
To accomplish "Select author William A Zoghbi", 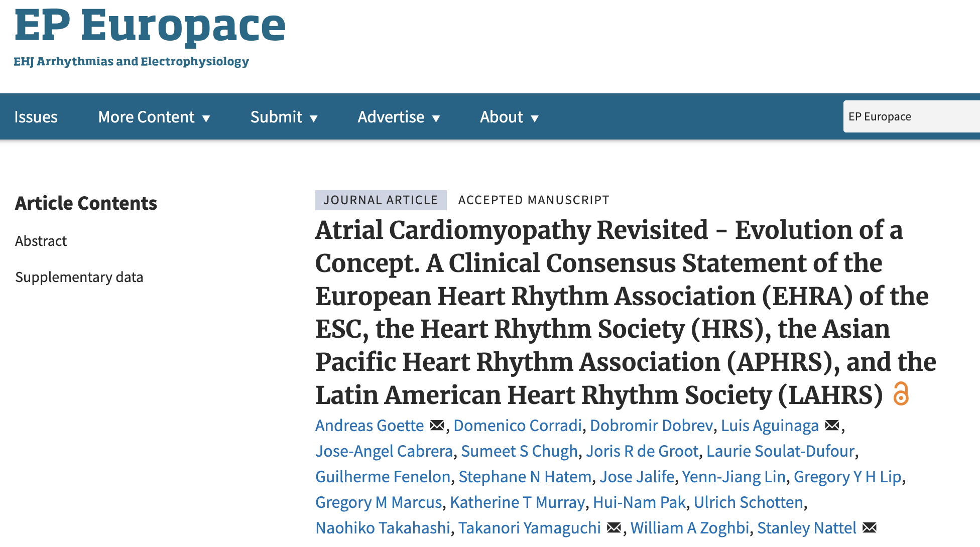I will (x=689, y=528).
